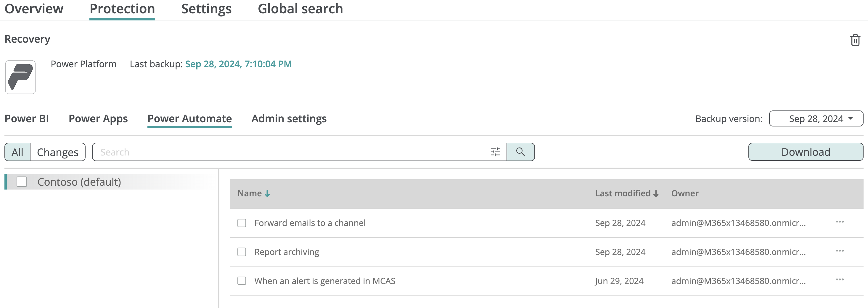
Task: Open more options for Forward emails row
Action: click(839, 222)
